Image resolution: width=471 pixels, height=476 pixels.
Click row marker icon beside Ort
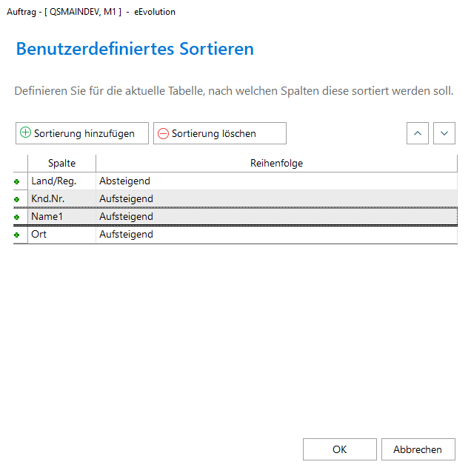[x=17, y=235]
